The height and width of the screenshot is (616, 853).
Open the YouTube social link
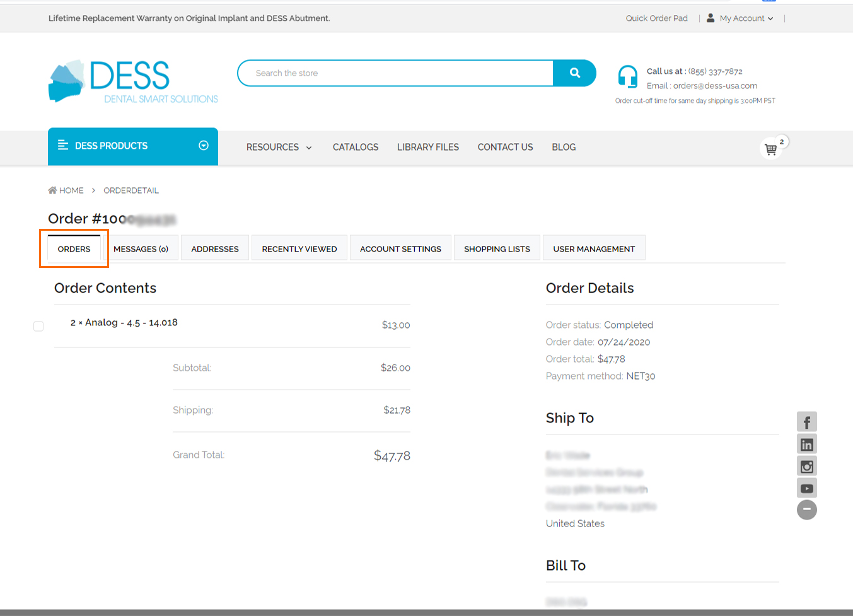click(x=806, y=489)
